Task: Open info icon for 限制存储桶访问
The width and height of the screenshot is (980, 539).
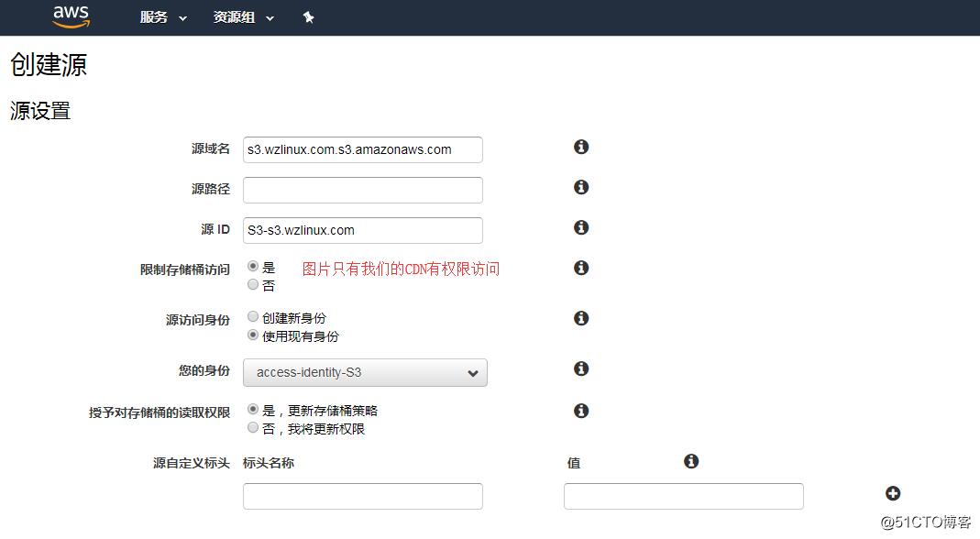Action: [581, 268]
